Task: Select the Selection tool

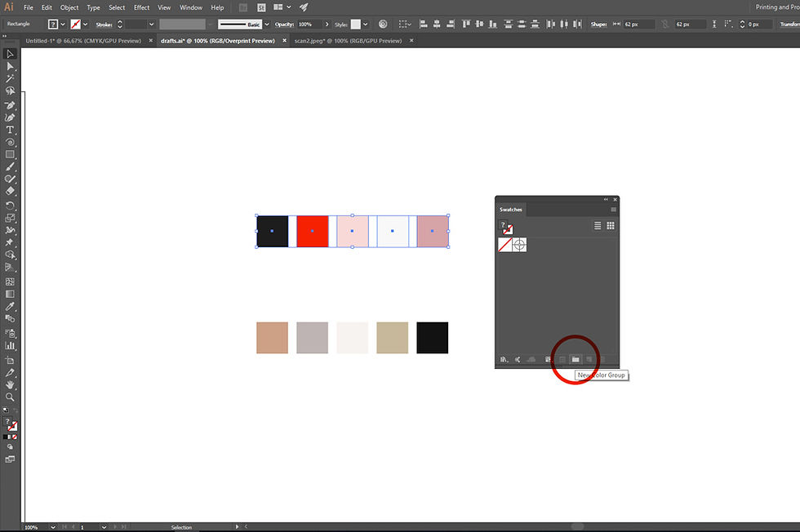Action: (x=11, y=53)
